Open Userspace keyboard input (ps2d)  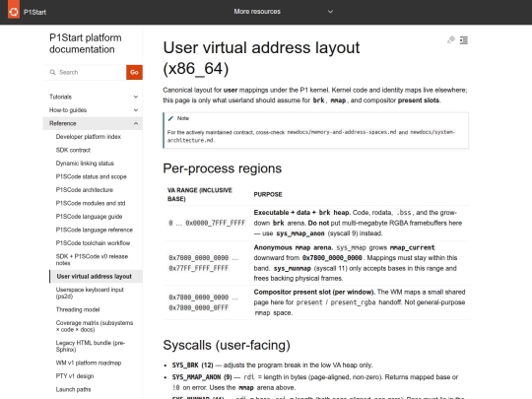[90, 293]
